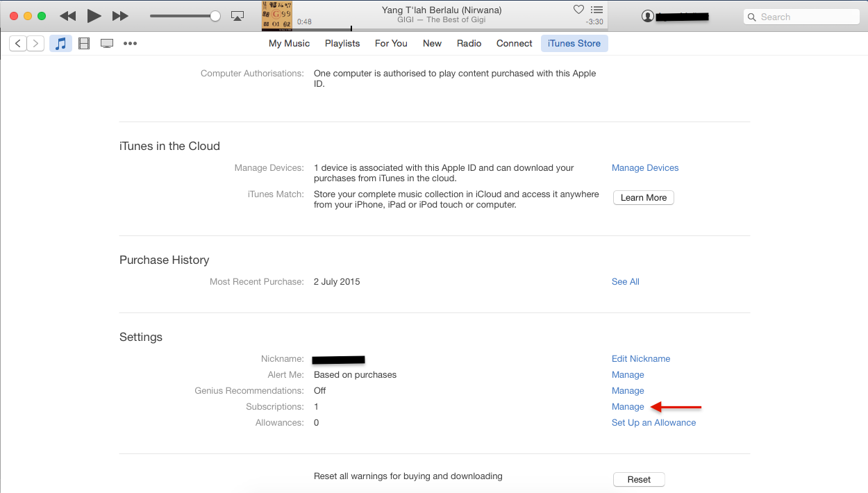This screenshot has height=493, width=868.
Task: Click the "2 July 2015" purchase date
Action: [337, 282]
